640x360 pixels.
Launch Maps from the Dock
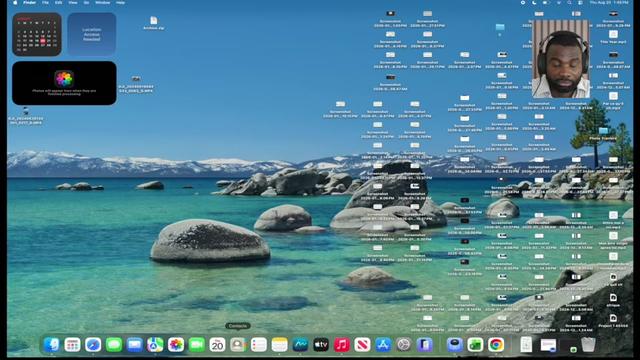[x=155, y=345]
